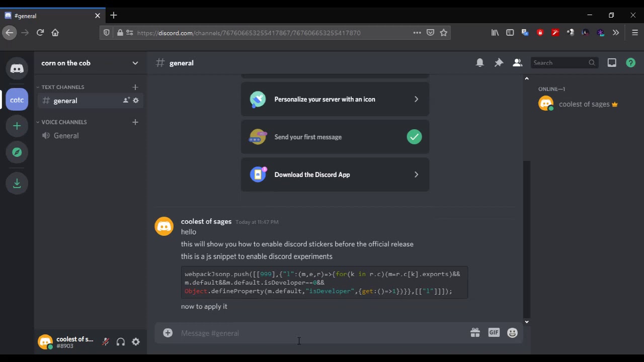Open a new browser tab
The image size is (644, 362).
[114, 16]
